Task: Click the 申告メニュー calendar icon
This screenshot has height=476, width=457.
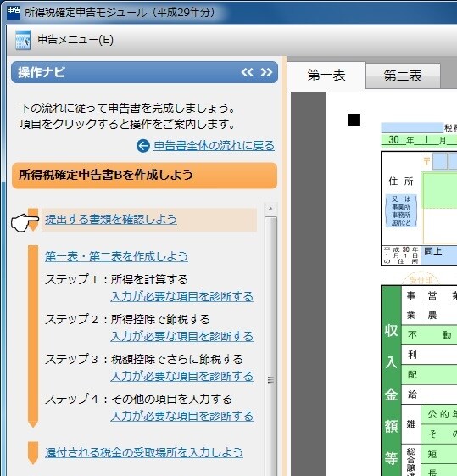Action: click(23, 40)
